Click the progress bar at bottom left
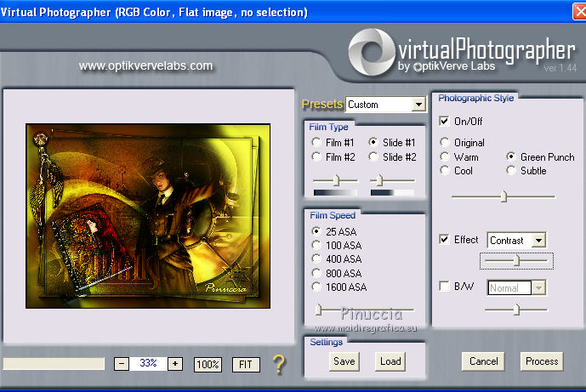This screenshot has width=586, height=392. point(54,364)
